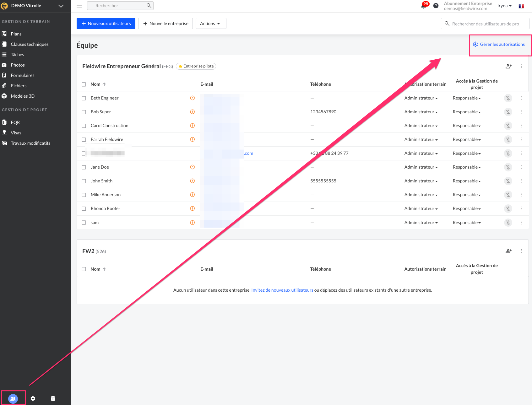
Task: Click Gérer les autorisations link
Action: (x=502, y=44)
